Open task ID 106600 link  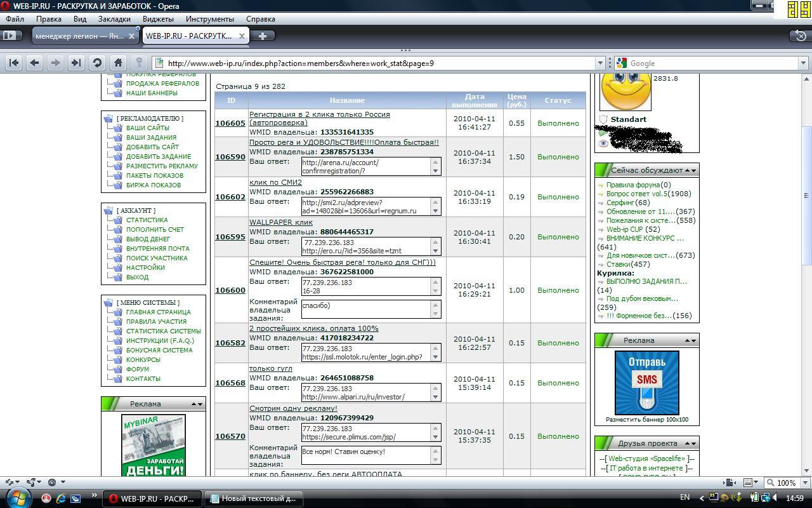click(x=230, y=290)
